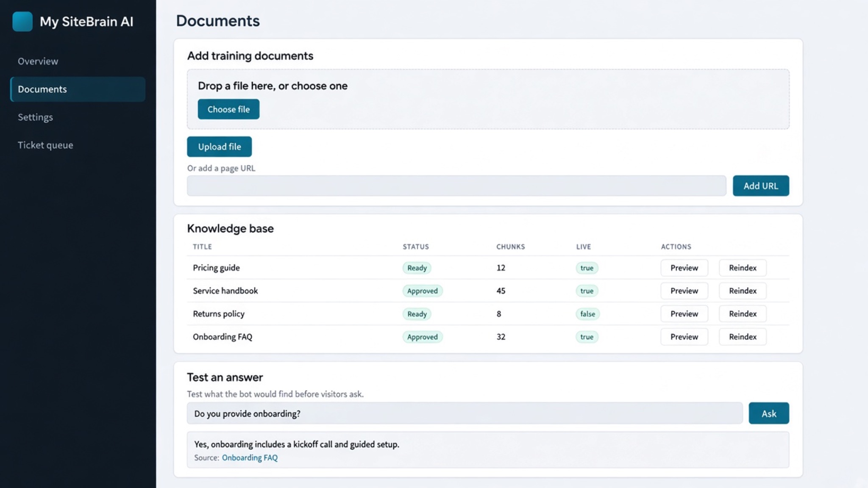Click the true live badge for Pricing guide
Image resolution: width=868 pixels, height=488 pixels.
click(587, 268)
